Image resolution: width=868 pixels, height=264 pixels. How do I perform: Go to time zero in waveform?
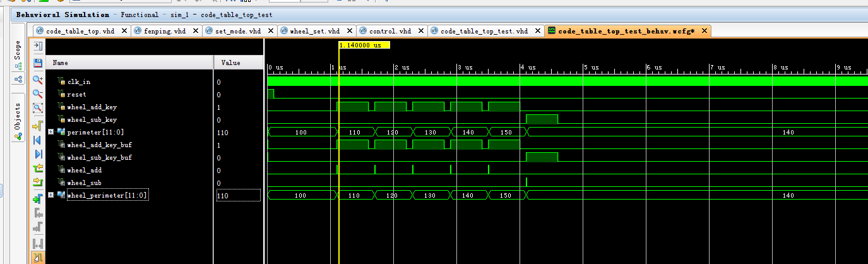click(37, 140)
